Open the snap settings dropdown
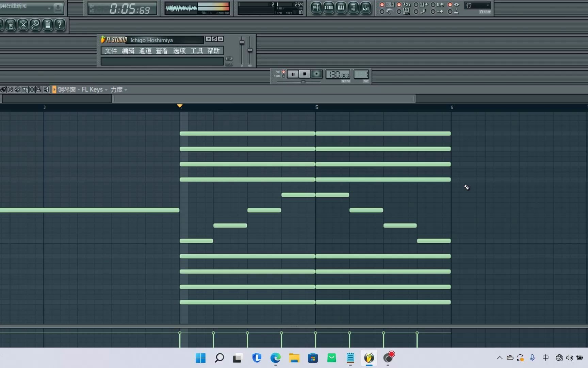Screen dimensions: 588x368 (488, 5)
